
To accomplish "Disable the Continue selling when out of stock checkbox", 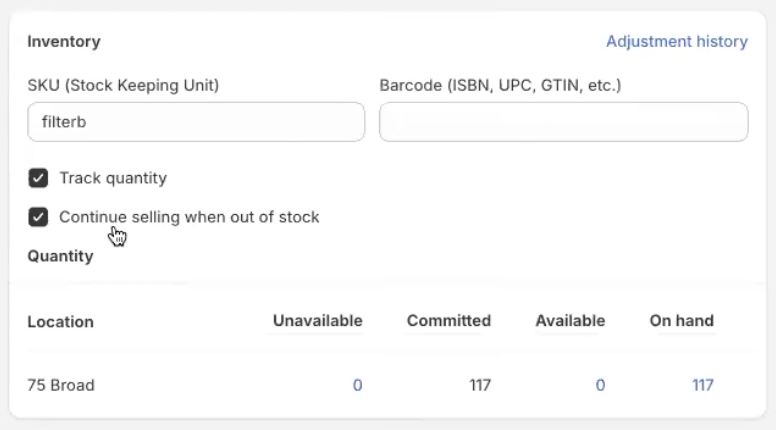I will pyautogui.click(x=38, y=217).
